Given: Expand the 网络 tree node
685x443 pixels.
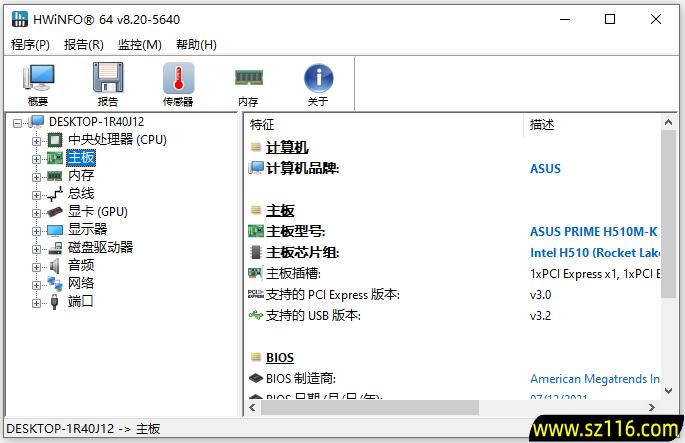Looking at the screenshot, I should point(36,285).
